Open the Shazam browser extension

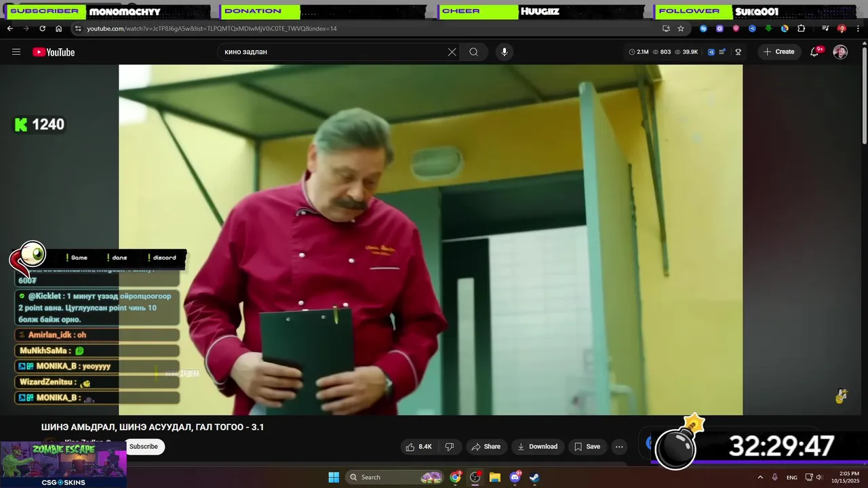point(703,28)
